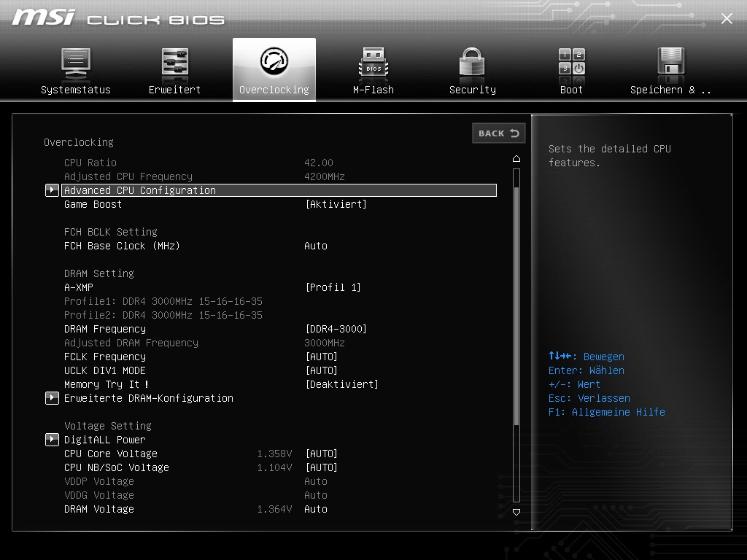747x560 pixels.
Task: Switch to the Systemstatus tab label
Action: click(x=76, y=90)
